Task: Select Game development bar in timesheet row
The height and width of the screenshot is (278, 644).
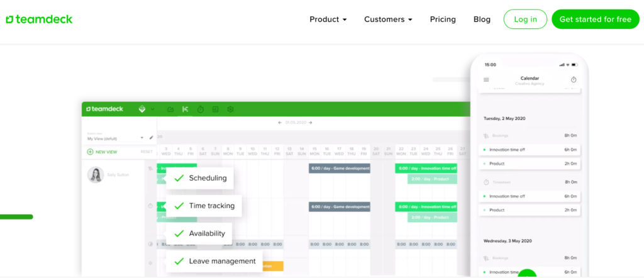Action: (x=340, y=206)
